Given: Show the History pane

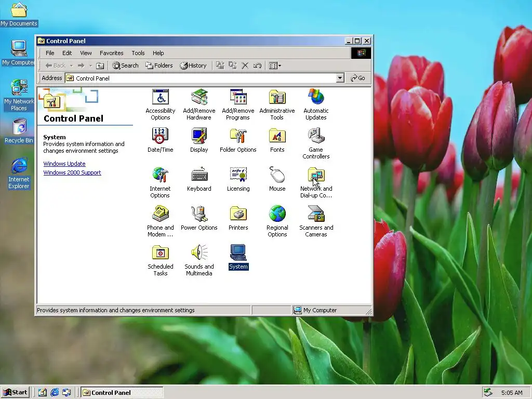Looking at the screenshot, I should click(x=193, y=65).
